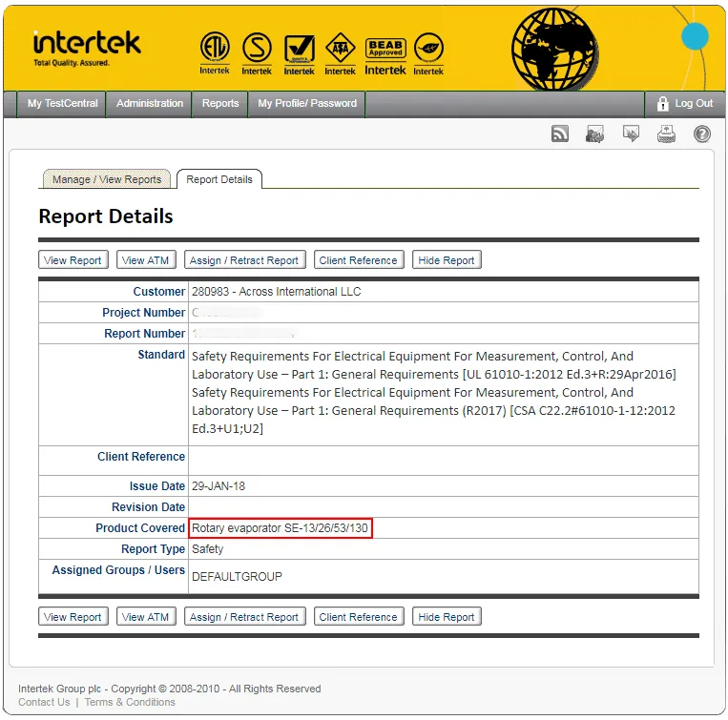728x720 pixels.
Task: Click standard text mentioning UL 61010-1:2012
Action: click(x=433, y=365)
